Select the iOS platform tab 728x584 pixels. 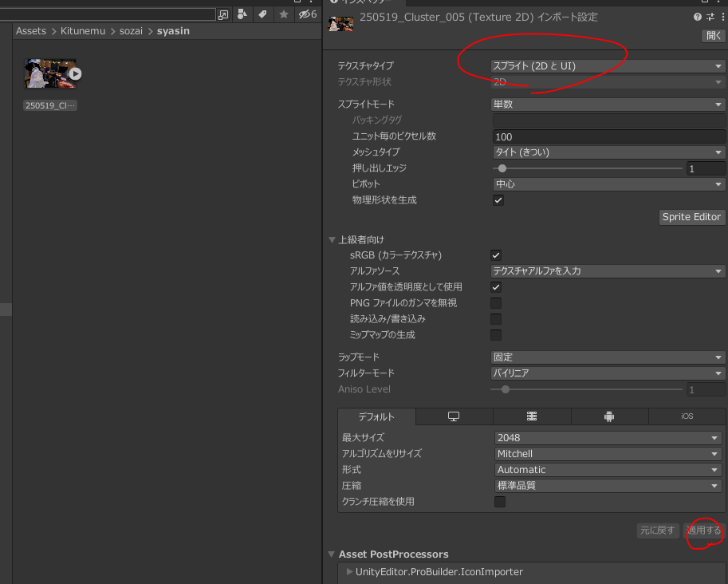[x=687, y=416]
